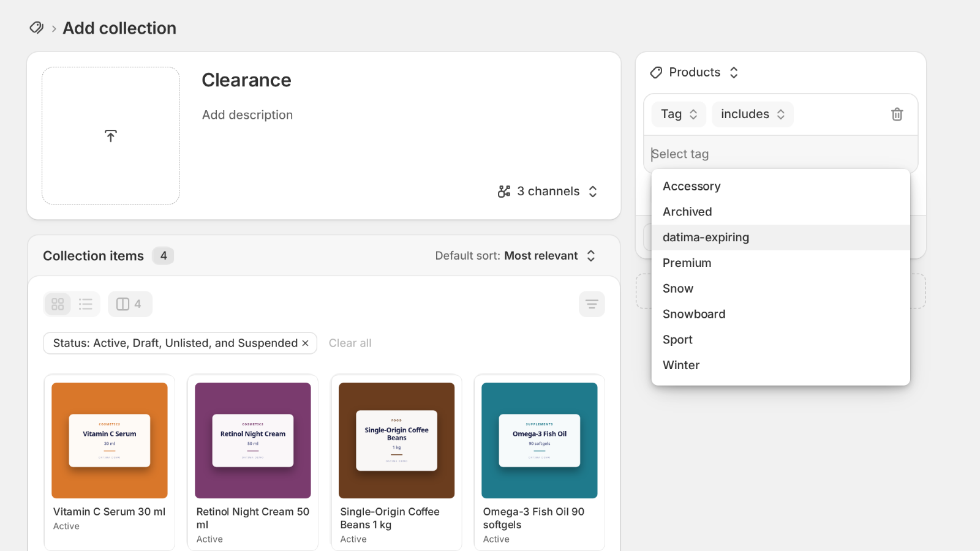The width and height of the screenshot is (980, 551).
Task: Click Clear all filters
Action: pos(350,343)
